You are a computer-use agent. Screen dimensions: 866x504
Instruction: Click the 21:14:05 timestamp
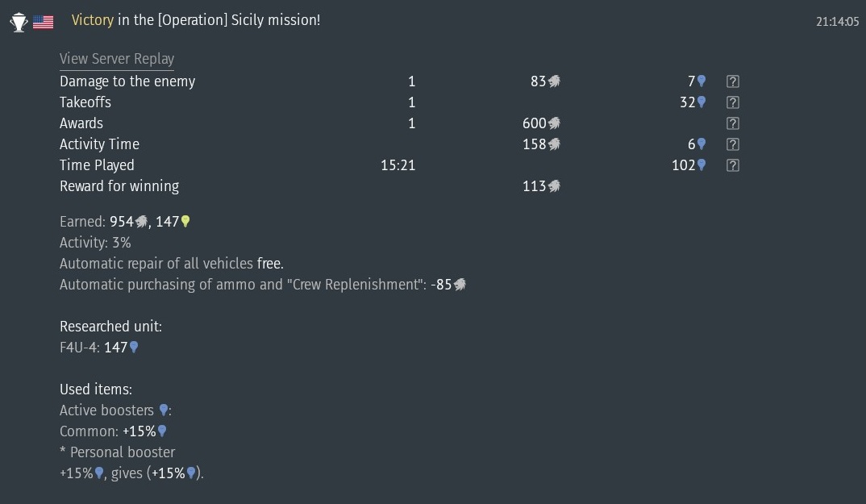click(x=837, y=22)
